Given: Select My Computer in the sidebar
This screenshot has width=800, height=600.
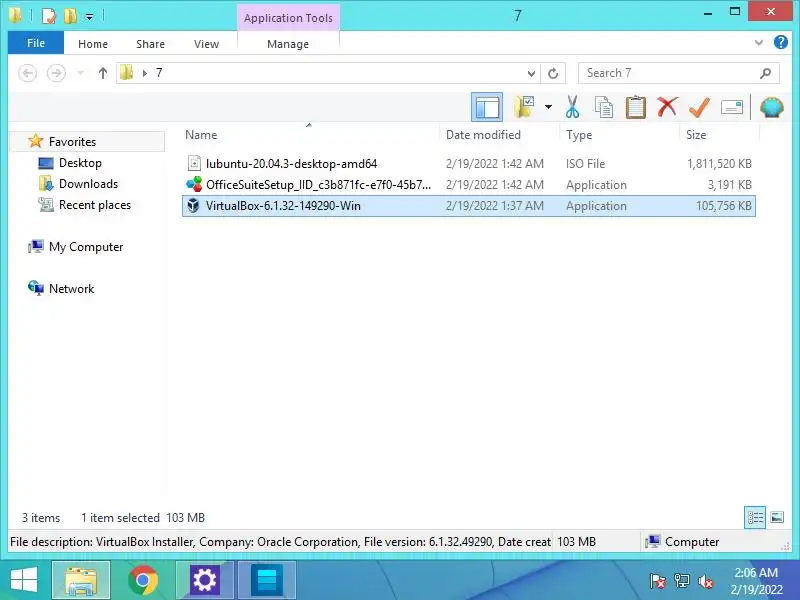Looking at the screenshot, I should tap(86, 247).
